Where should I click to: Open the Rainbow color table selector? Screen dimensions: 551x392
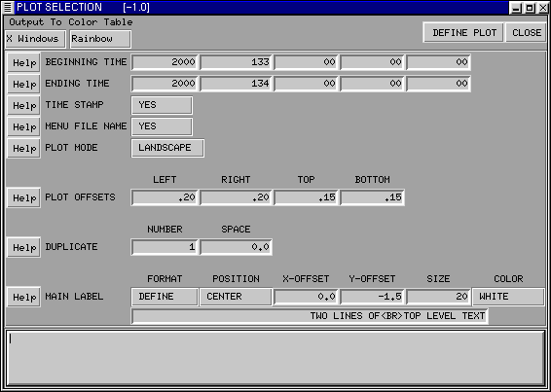(100, 39)
